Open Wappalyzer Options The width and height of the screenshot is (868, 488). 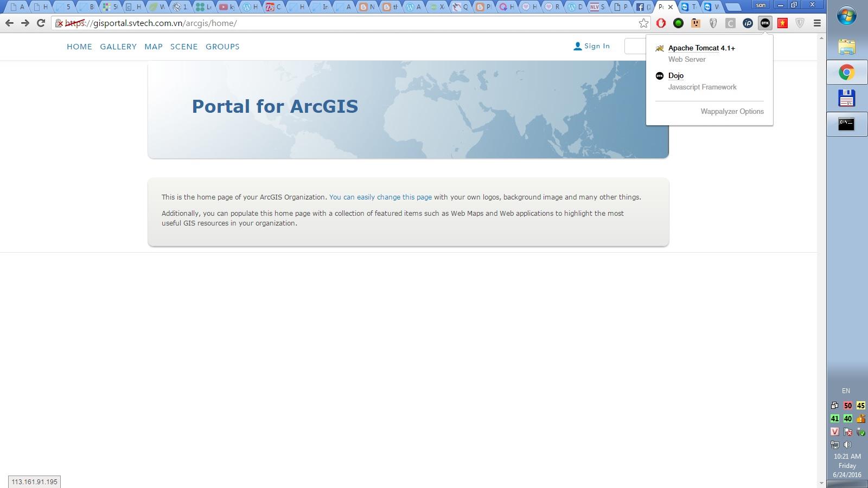point(732,112)
